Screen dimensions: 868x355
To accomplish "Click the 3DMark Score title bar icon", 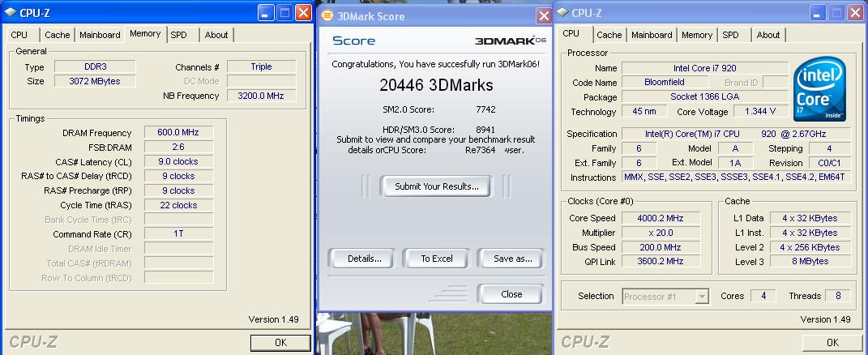I will pos(327,16).
